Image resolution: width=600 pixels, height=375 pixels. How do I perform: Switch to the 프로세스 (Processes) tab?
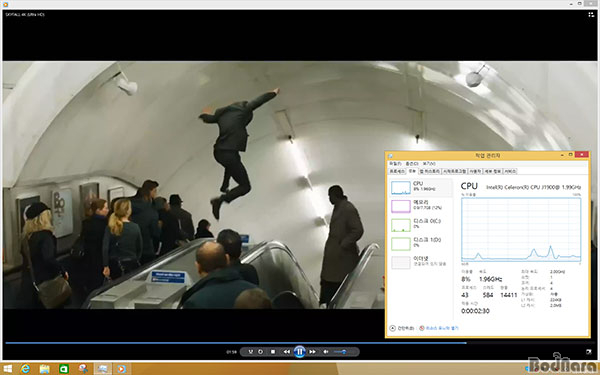[397, 171]
